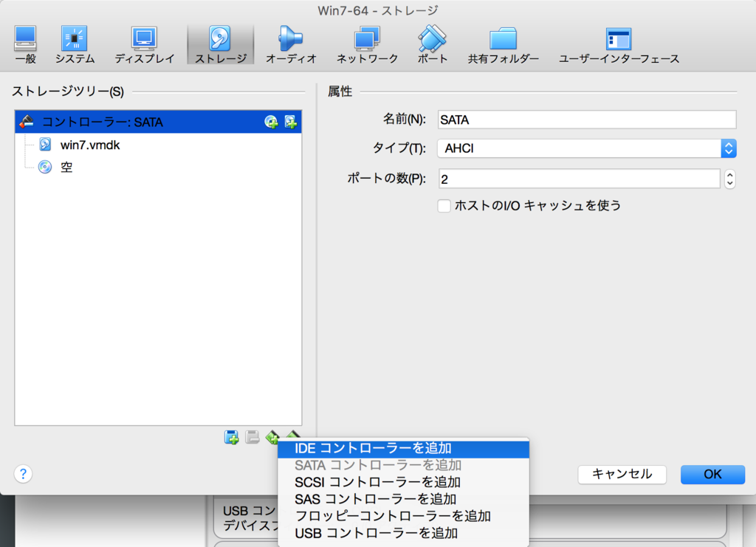Add hard disk to SATA controller
This screenshot has width=756, height=547.
pyautogui.click(x=291, y=122)
